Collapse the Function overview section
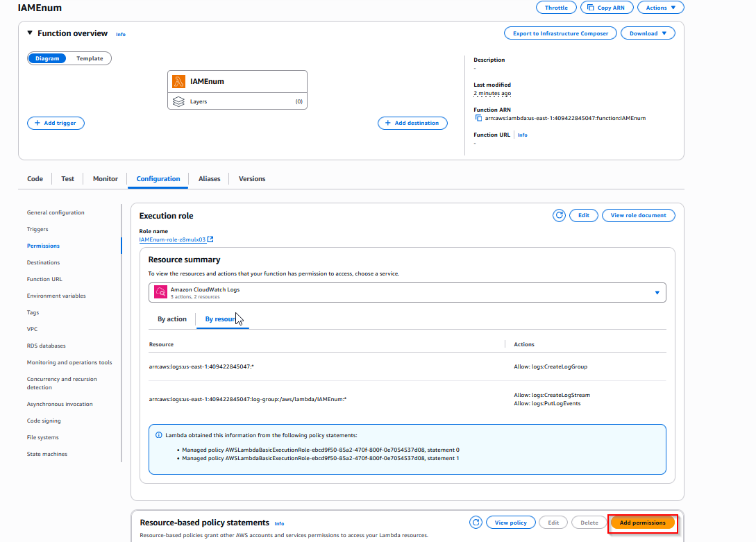This screenshot has height=542, width=756. click(30, 33)
